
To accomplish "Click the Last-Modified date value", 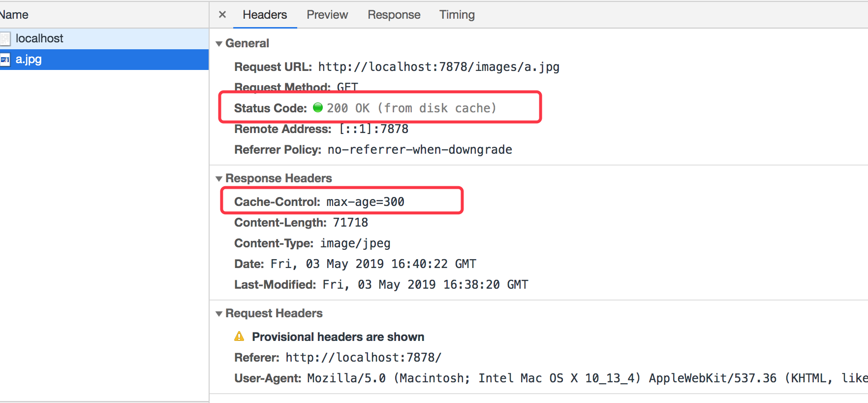I will pos(425,285).
